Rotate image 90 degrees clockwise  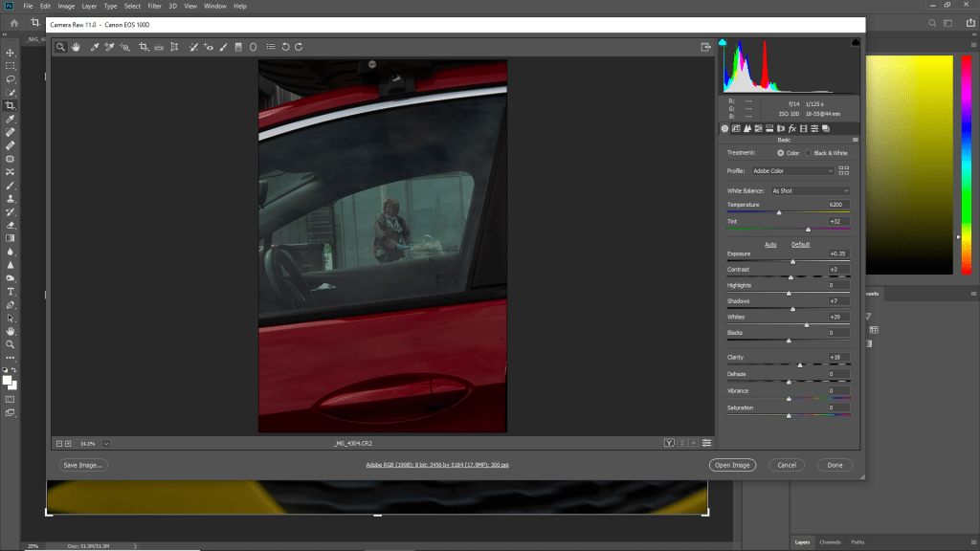(300, 46)
